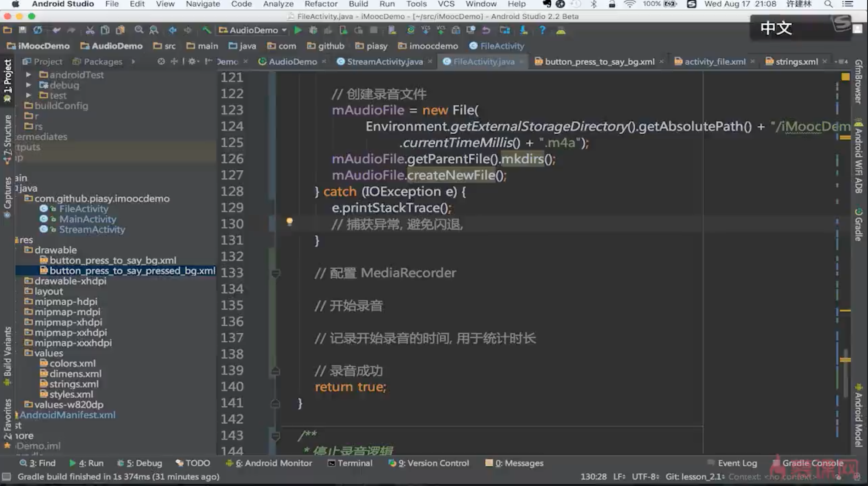Toggle the Structure side panel

coord(7,138)
